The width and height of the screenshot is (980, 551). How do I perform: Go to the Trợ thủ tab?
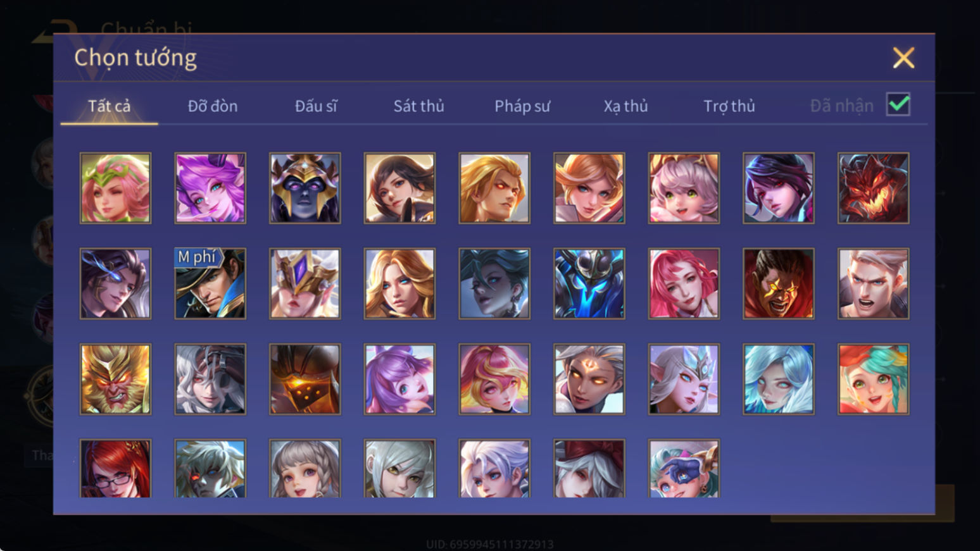tap(729, 106)
